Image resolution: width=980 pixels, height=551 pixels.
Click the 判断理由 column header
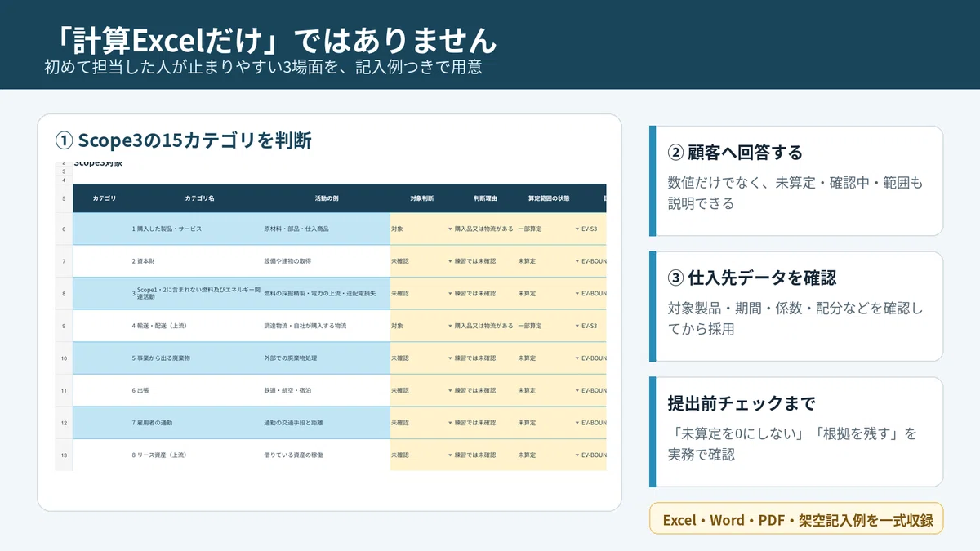pyautogui.click(x=485, y=198)
